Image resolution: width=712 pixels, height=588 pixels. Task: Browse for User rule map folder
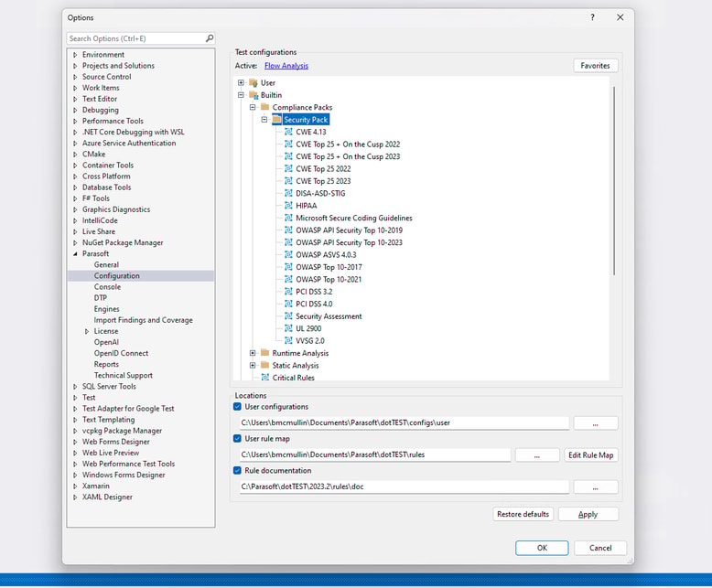[537, 455]
